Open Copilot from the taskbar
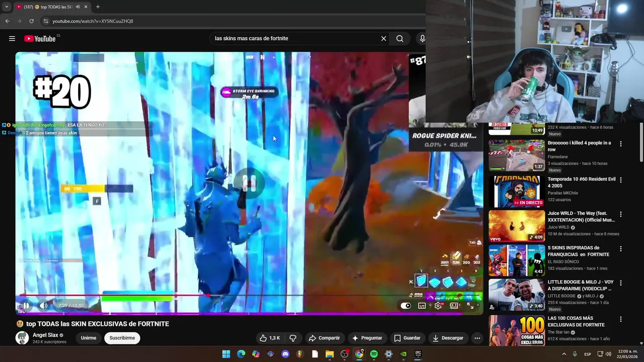 coord(256,354)
